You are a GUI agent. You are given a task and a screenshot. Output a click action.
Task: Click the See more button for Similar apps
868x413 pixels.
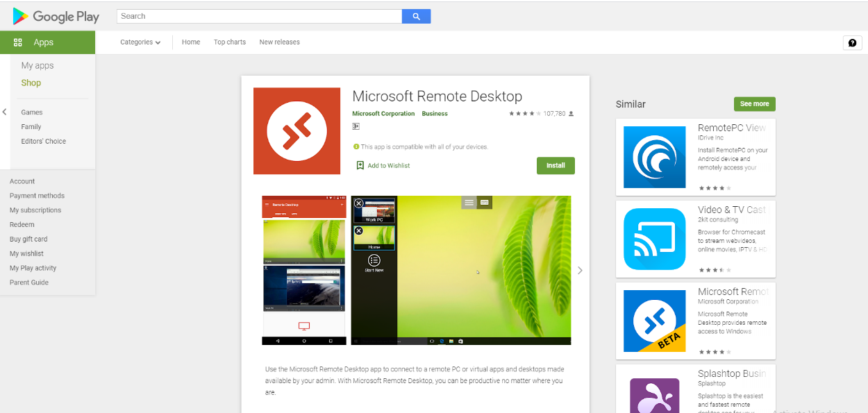755,104
